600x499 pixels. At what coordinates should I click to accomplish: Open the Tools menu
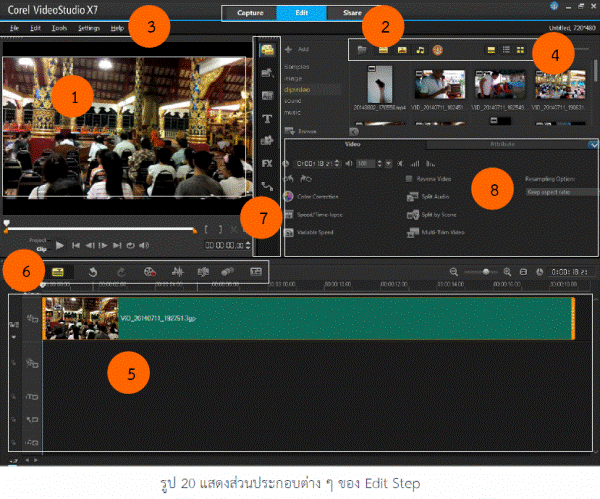click(x=59, y=28)
